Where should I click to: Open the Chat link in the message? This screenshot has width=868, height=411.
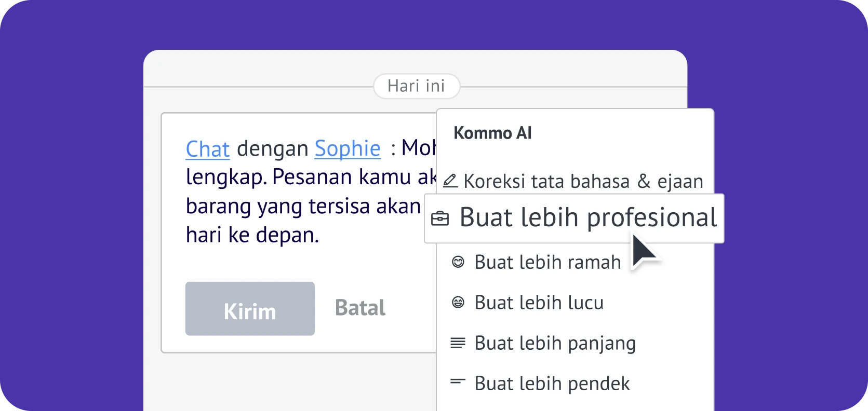point(207,149)
